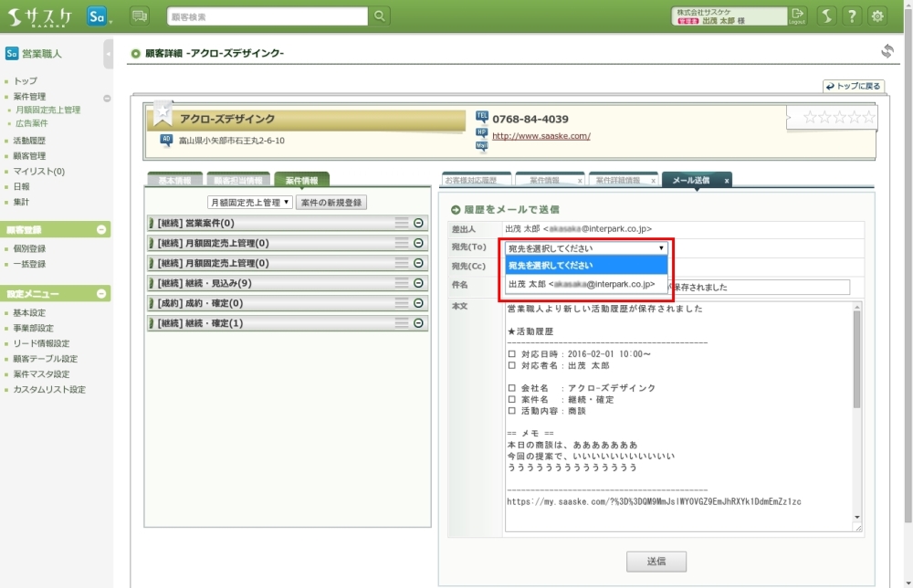The height and width of the screenshot is (588, 913).
Task: Click the 顧客検索 search field
Action: point(268,16)
